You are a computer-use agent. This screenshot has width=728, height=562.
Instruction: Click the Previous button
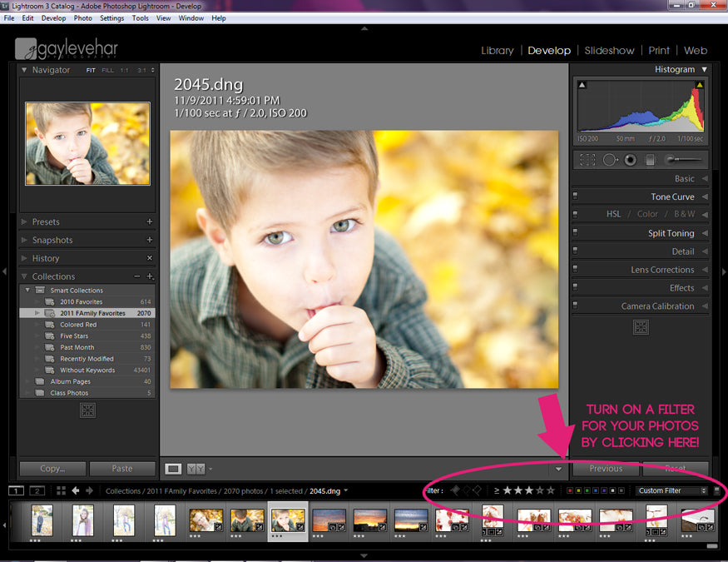tap(606, 469)
